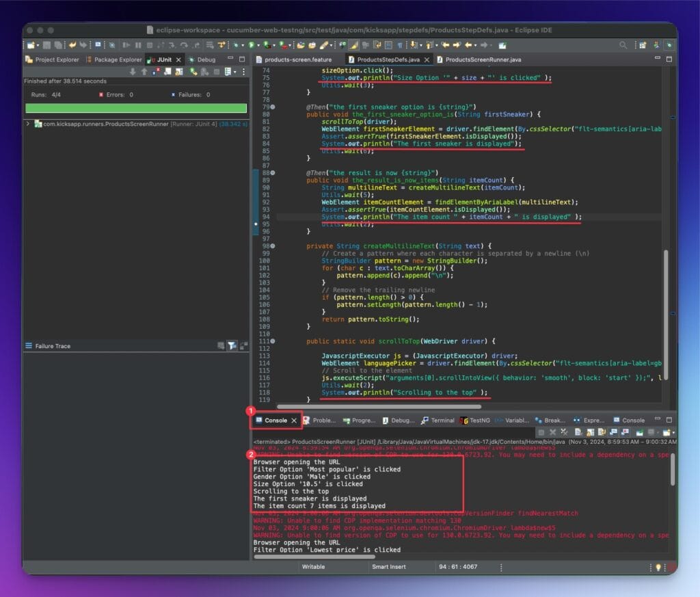
Task: Click the editor horizontal scrollbar
Action: pos(379,407)
